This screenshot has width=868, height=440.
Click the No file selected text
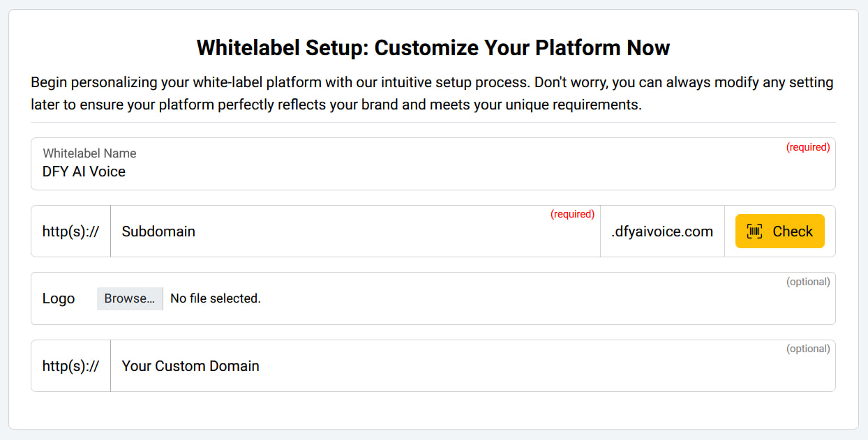click(x=214, y=298)
